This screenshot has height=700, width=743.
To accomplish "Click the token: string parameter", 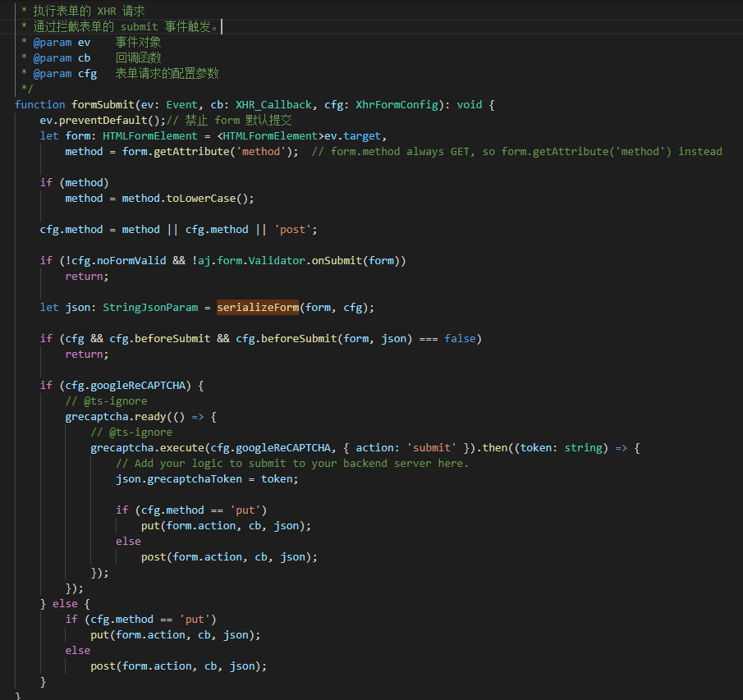I will pos(561,448).
